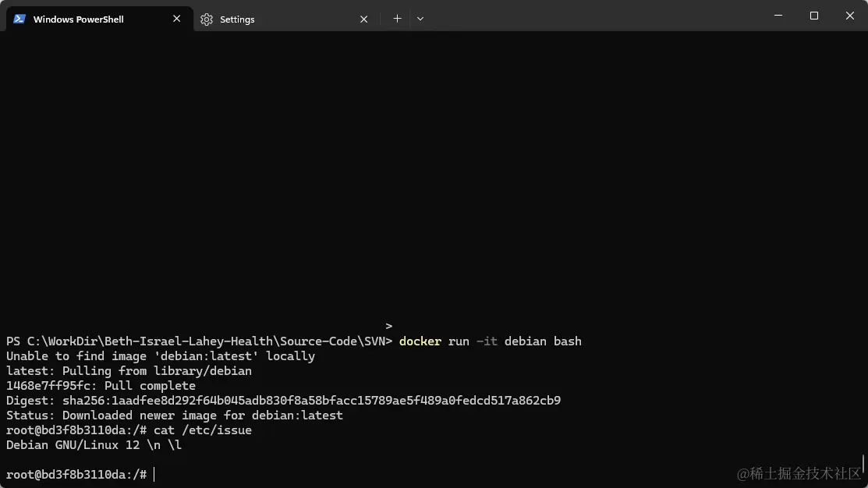Click the line "Unable to find image 'debian:latest' locally"
The image size is (868, 488).
click(x=161, y=356)
